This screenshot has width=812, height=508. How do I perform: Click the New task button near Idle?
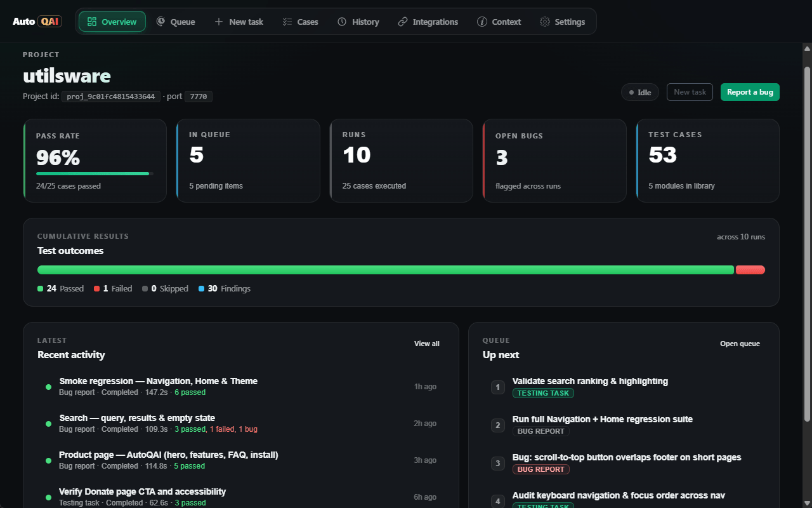tap(690, 92)
